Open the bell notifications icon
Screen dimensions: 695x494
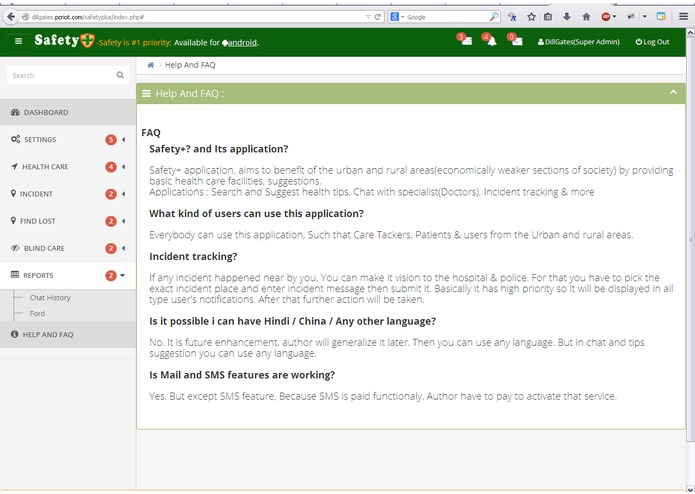coord(491,40)
